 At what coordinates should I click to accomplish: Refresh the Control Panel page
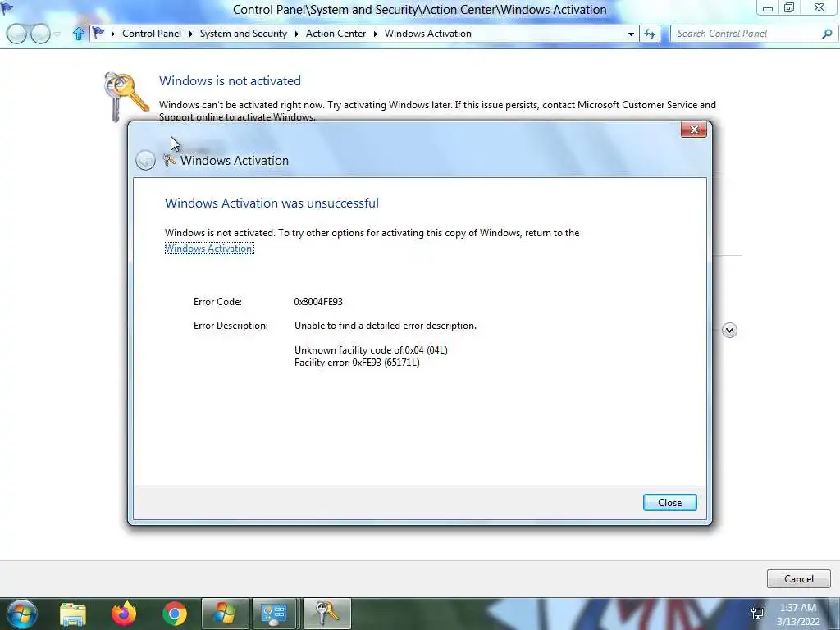(650, 34)
